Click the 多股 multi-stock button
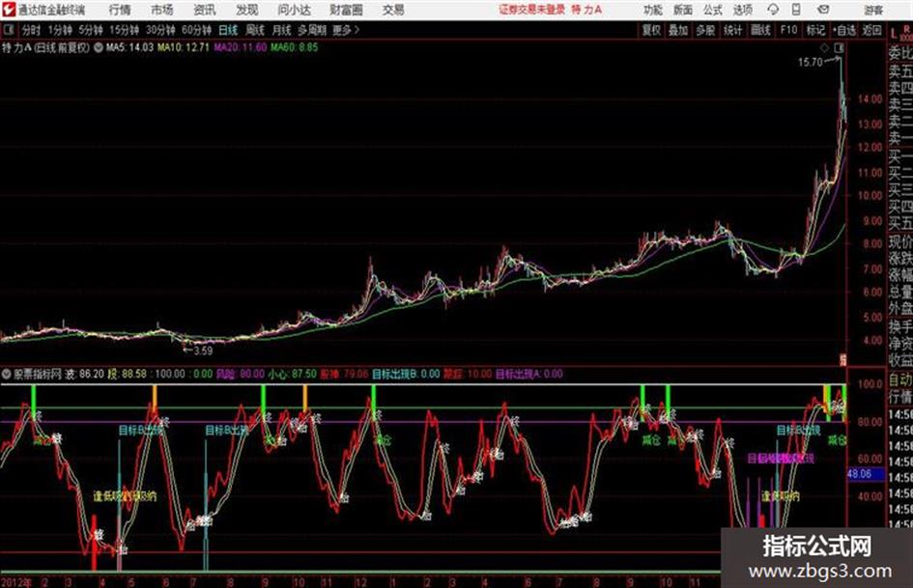913x588 pixels. pyautogui.click(x=705, y=30)
